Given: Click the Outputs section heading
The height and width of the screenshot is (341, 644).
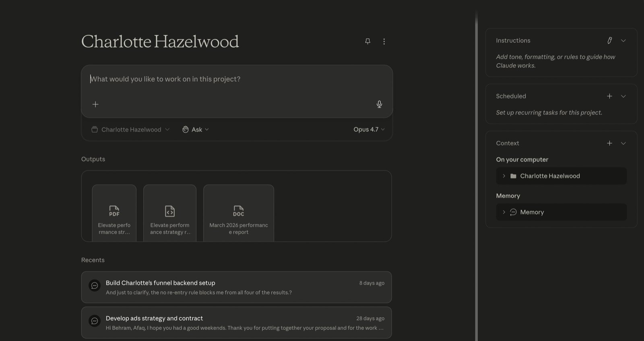Looking at the screenshot, I should click(93, 159).
